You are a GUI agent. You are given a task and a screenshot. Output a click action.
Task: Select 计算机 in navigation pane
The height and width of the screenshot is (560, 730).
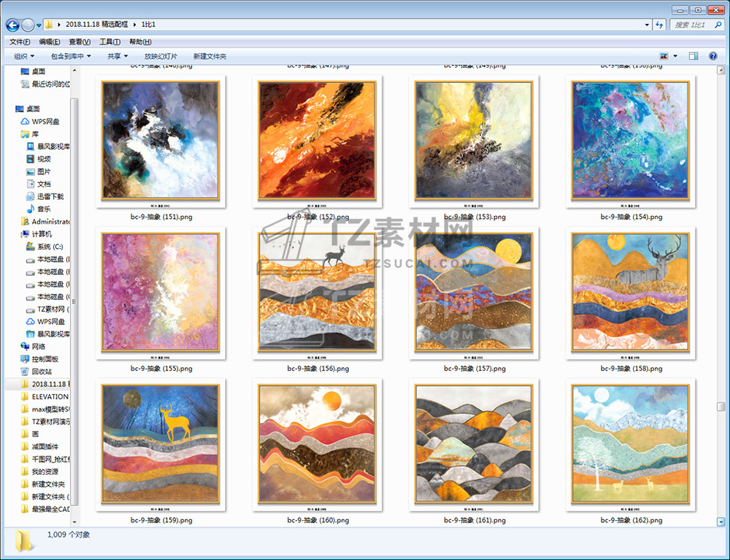36,234
